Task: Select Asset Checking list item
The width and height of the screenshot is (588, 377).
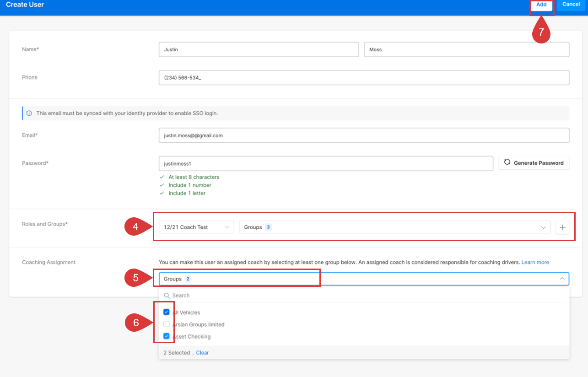Action: [x=192, y=336]
